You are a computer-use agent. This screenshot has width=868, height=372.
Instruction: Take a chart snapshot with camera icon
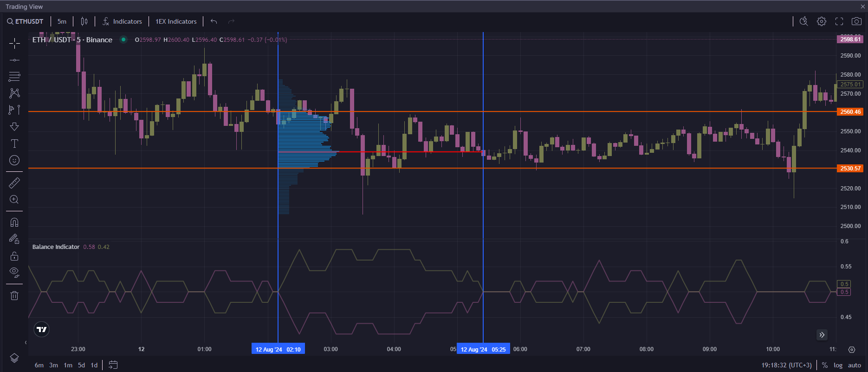(x=856, y=21)
